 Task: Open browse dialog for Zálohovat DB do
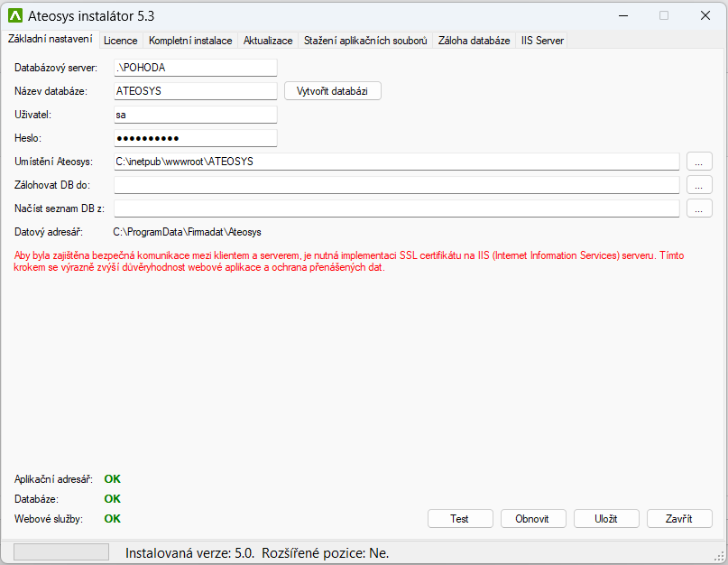[x=699, y=185]
